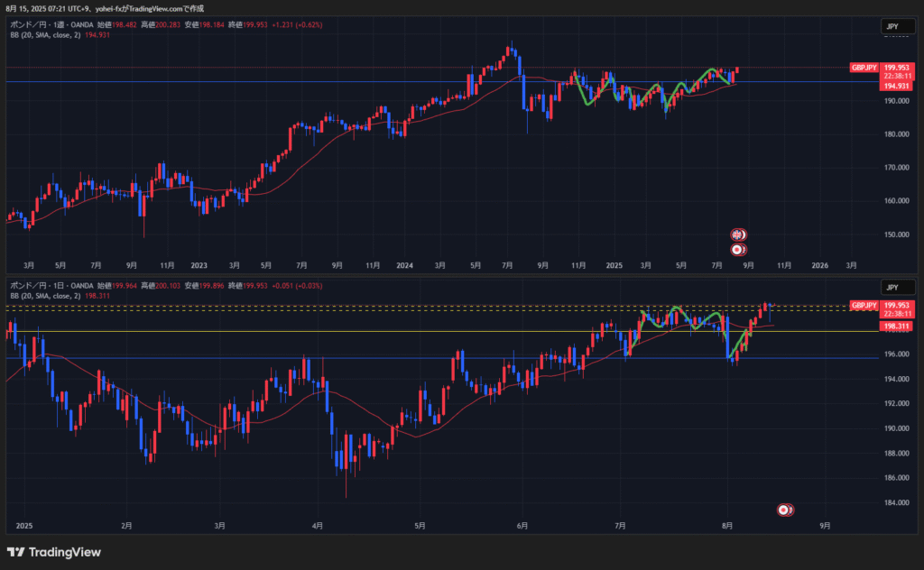Click the 2024 label on weekly time axis
This screenshot has height=570, width=924.
click(404, 266)
